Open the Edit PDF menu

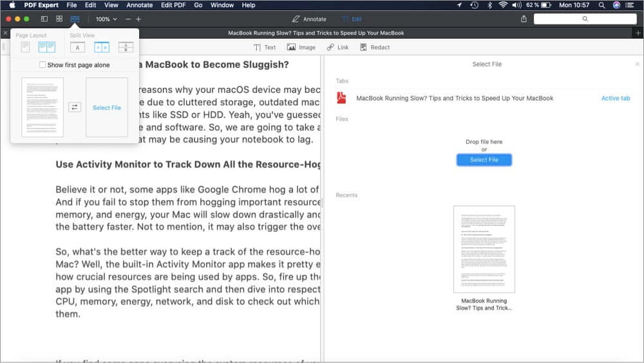tap(173, 5)
